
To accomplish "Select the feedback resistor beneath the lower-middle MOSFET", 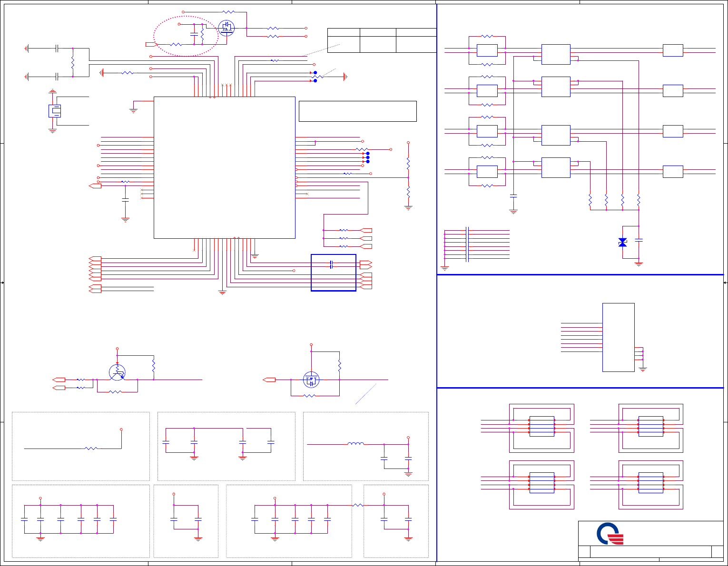I will point(309,396).
